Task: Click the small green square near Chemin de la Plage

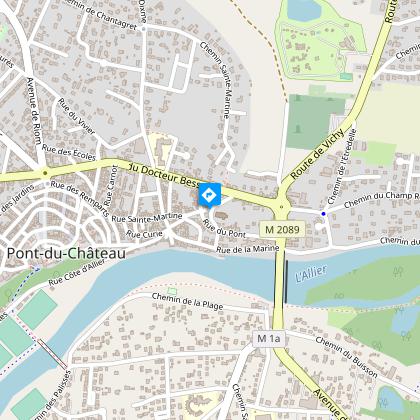Action: [x=172, y=291]
